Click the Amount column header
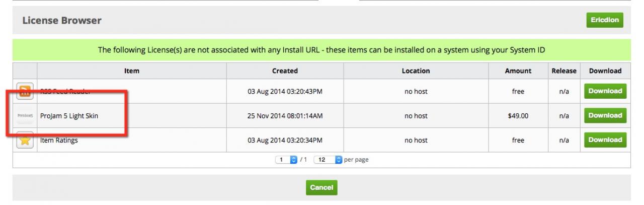This screenshot has height=205, width=644. pyautogui.click(x=518, y=71)
